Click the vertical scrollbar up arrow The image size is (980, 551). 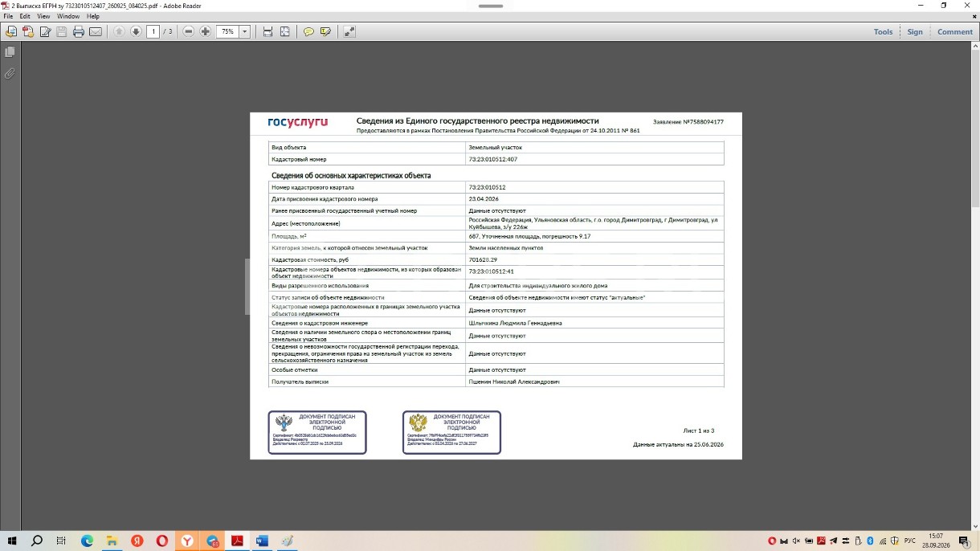click(975, 47)
